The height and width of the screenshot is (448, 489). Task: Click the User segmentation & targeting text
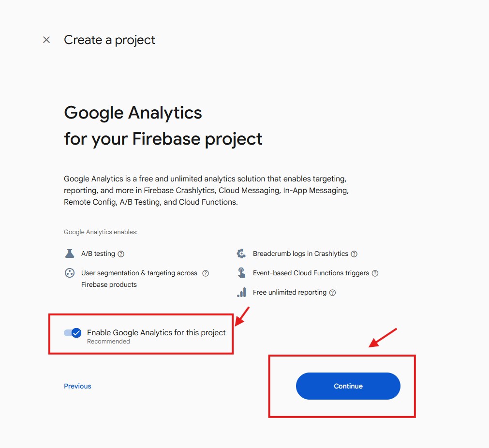tap(139, 273)
